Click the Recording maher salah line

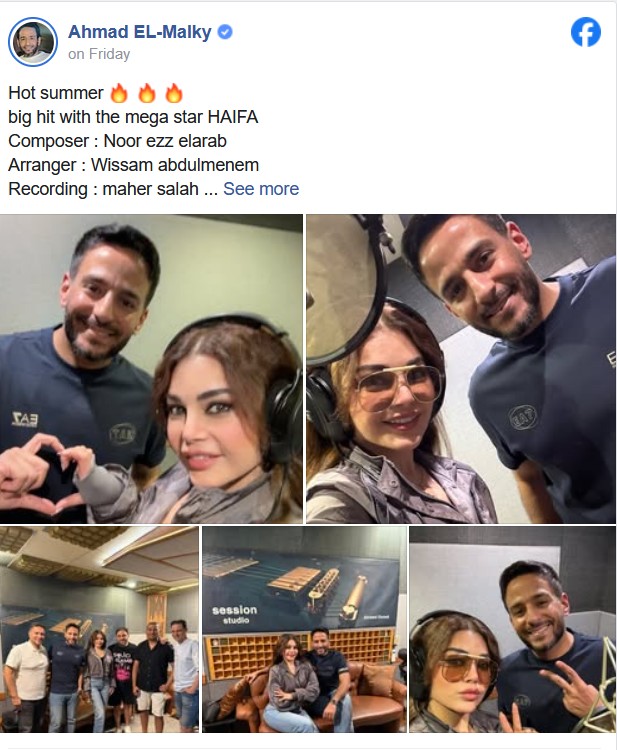103,189
